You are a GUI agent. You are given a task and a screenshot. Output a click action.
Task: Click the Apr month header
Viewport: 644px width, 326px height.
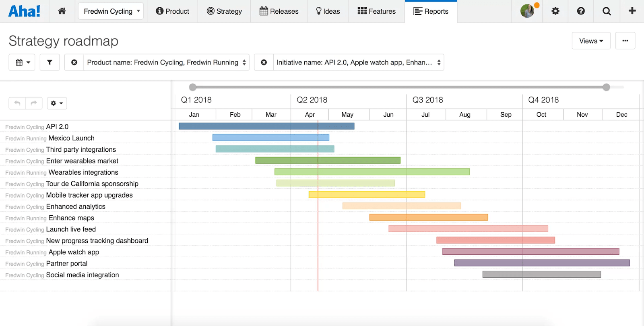(x=310, y=115)
